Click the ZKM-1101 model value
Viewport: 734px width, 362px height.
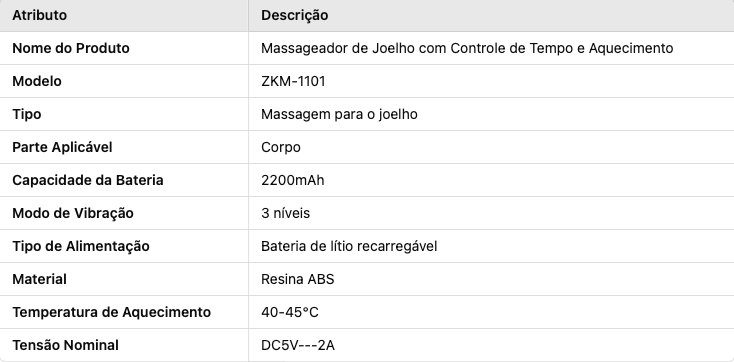coord(293,81)
